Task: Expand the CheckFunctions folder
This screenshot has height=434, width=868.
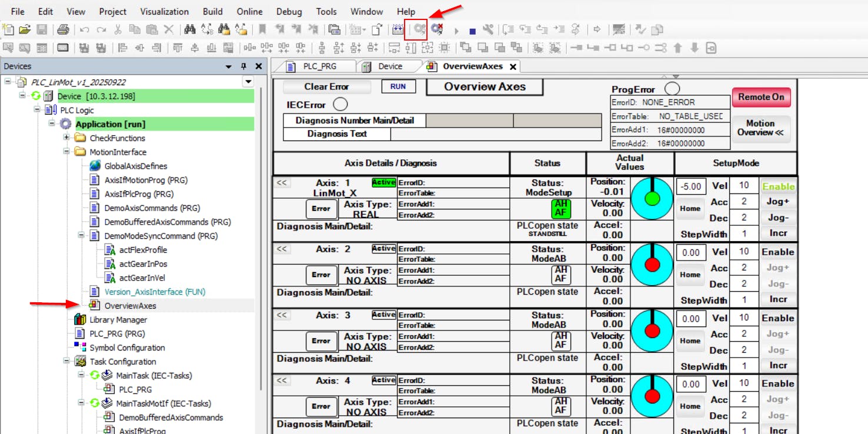Action: 67,138
